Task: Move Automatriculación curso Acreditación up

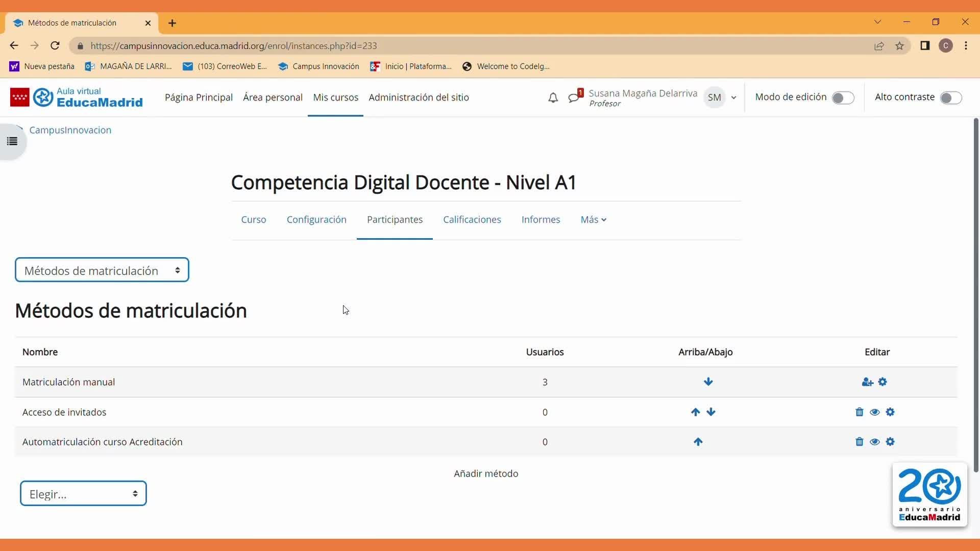Action: pyautogui.click(x=698, y=442)
